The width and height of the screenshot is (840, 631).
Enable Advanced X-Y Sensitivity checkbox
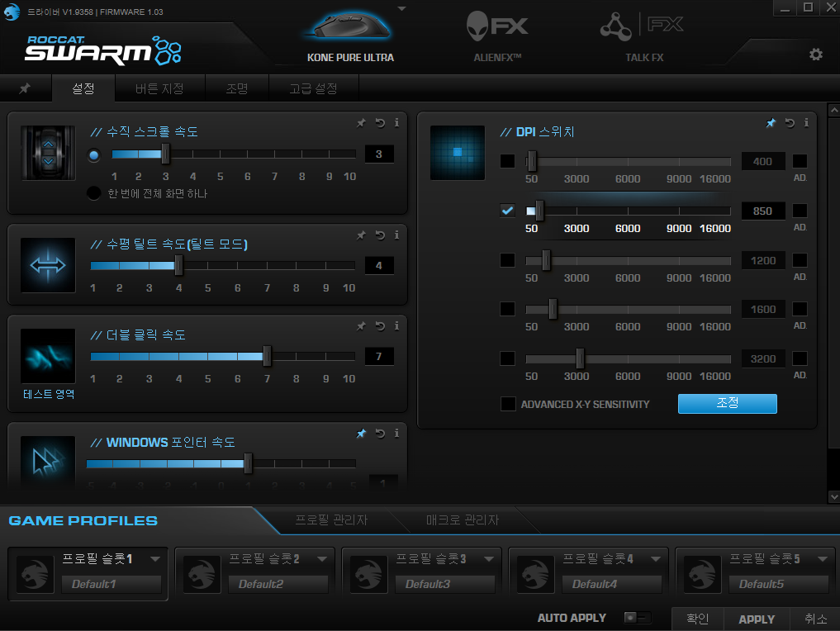click(x=508, y=404)
